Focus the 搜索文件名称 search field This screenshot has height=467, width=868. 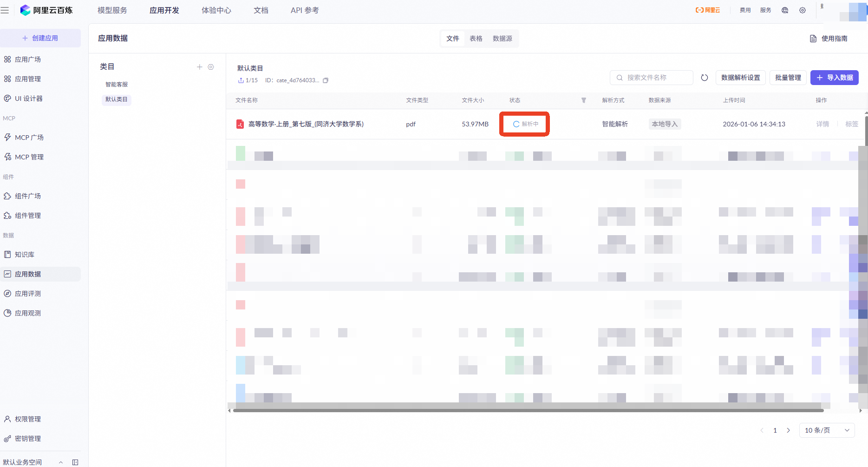tap(652, 78)
